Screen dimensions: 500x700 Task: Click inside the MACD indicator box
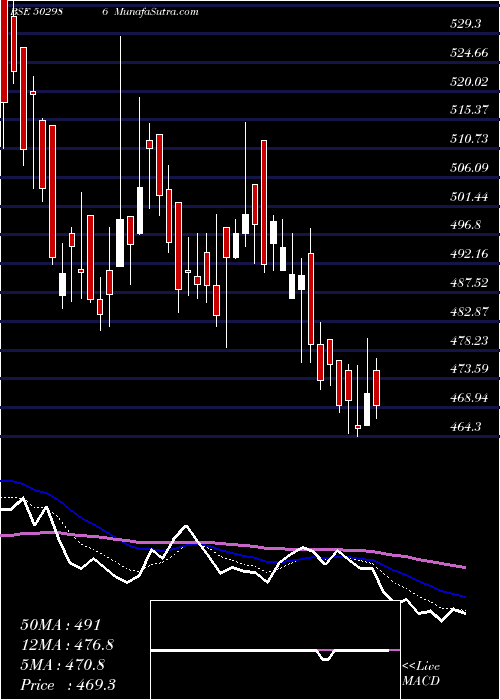tap(276, 650)
